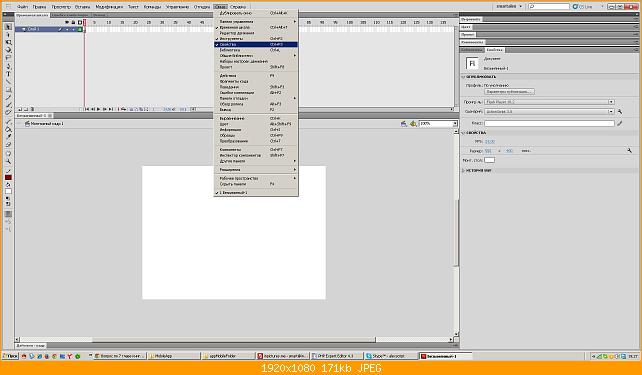Toggle visibility dot of Слой 1
The height and width of the screenshot is (375, 642).
click(x=67, y=29)
